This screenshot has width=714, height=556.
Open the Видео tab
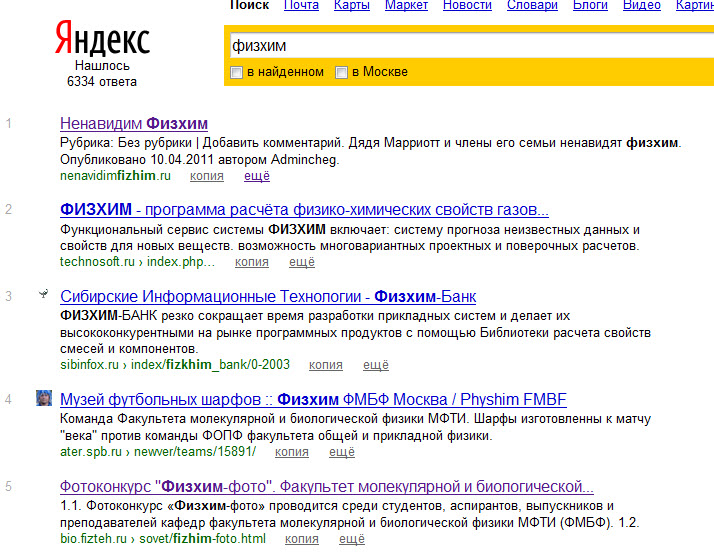(x=642, y=5)
